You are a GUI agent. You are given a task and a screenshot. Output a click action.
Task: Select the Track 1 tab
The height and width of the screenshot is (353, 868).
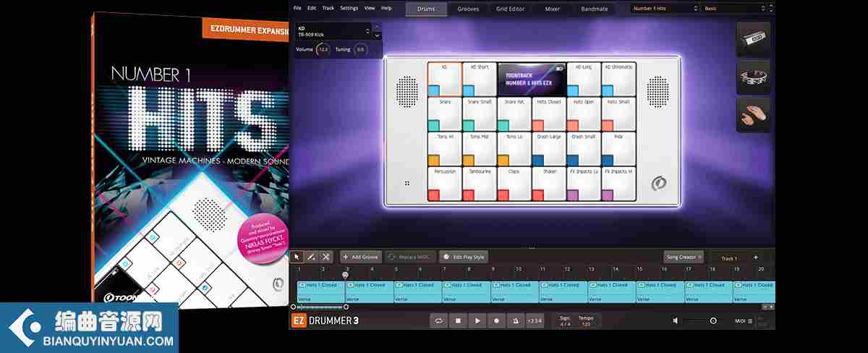pyautogui.click(x=729, y=258)
